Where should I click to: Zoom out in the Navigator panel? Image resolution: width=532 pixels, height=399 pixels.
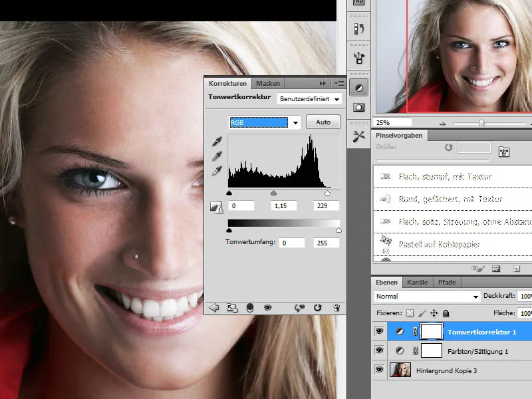tap(442, 124)
